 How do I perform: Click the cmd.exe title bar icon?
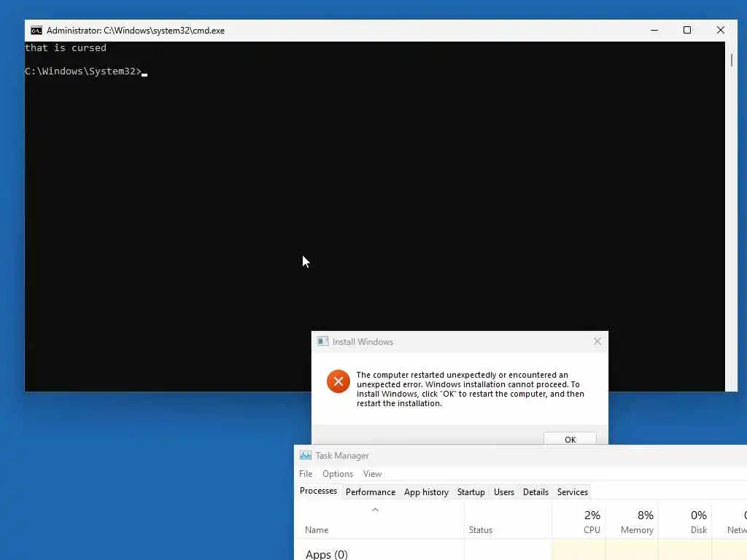[x=36, y=31]
